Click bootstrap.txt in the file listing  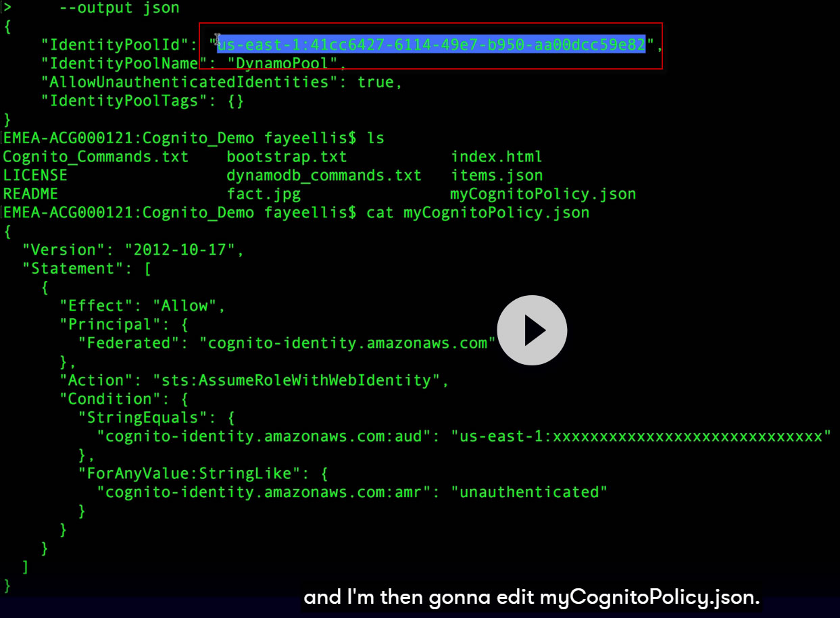(287, 157)
